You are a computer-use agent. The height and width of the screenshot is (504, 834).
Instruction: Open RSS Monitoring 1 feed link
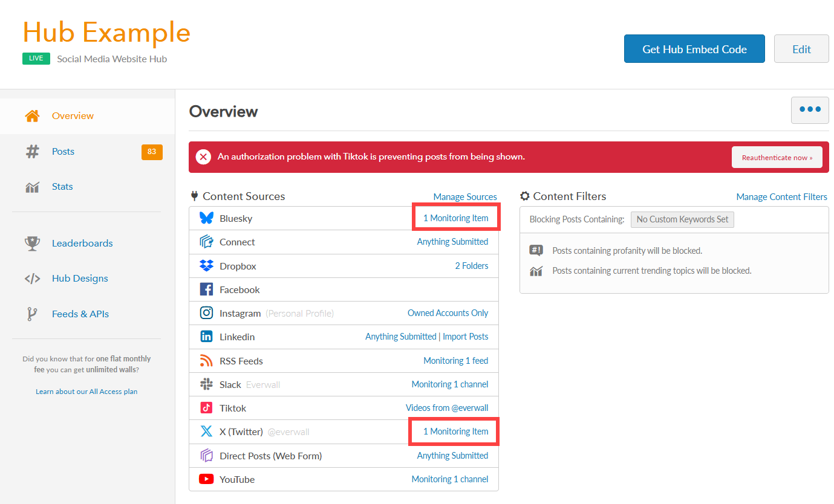(456, 361)
